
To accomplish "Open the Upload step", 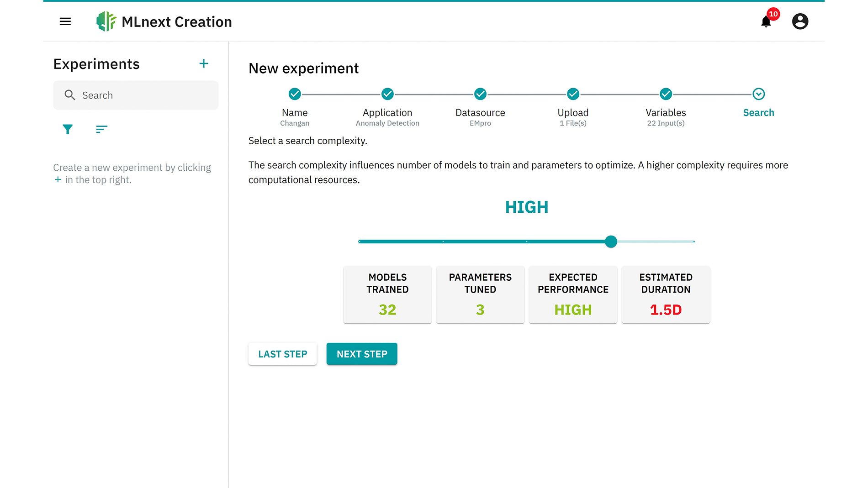I will [573, 94].
